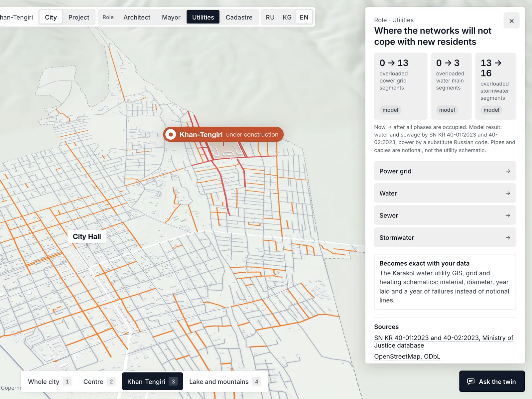Click the Khan-Tengiri map marker pin icon
The image size is (532, 399).
pyautogui.click(x=171, y=134)
